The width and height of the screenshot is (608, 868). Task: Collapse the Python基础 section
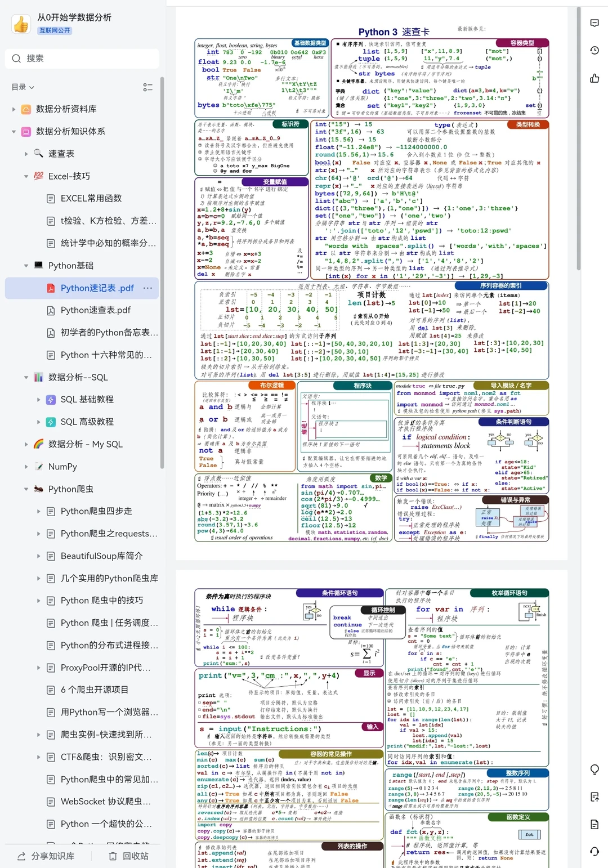[26, 265]
